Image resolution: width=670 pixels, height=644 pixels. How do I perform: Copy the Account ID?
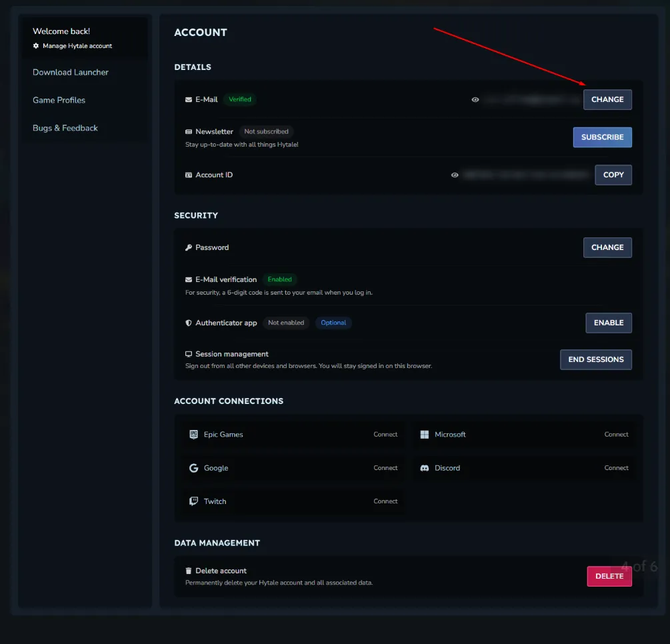click(613, 175)
